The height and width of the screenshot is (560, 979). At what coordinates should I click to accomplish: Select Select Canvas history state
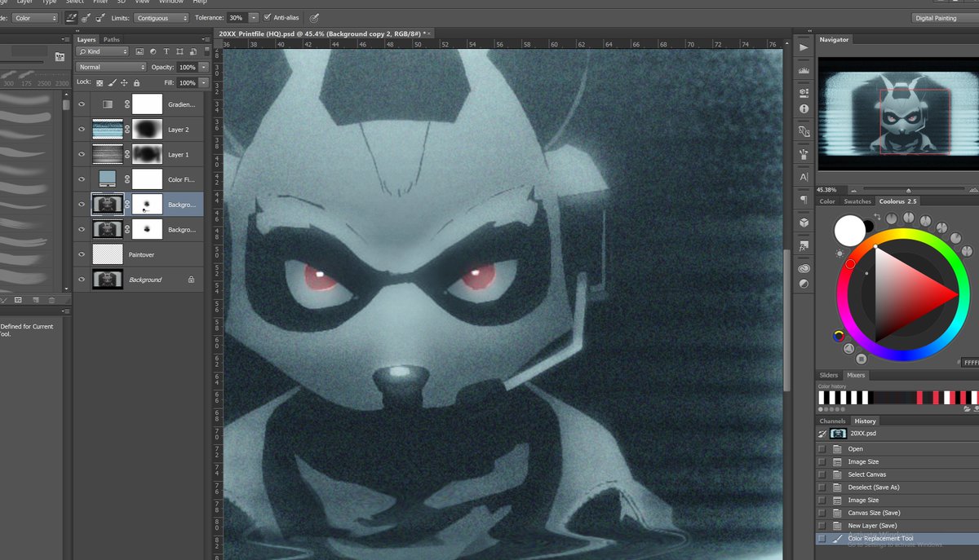pos(866,474)
